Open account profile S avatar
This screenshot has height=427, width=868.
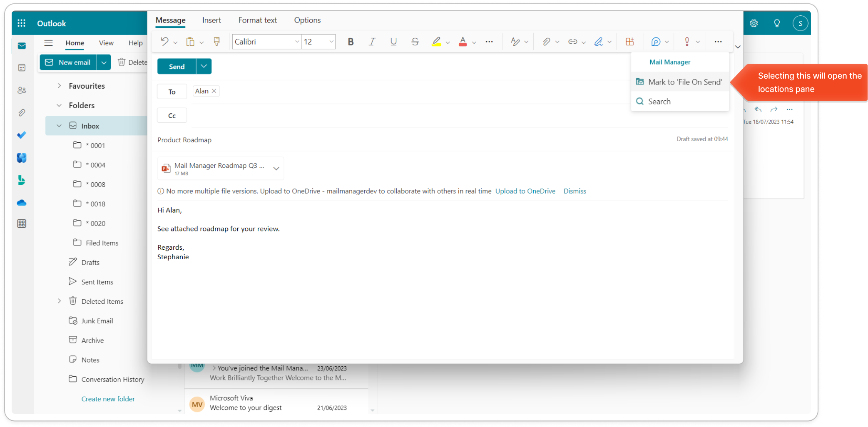tap(800, 23)
